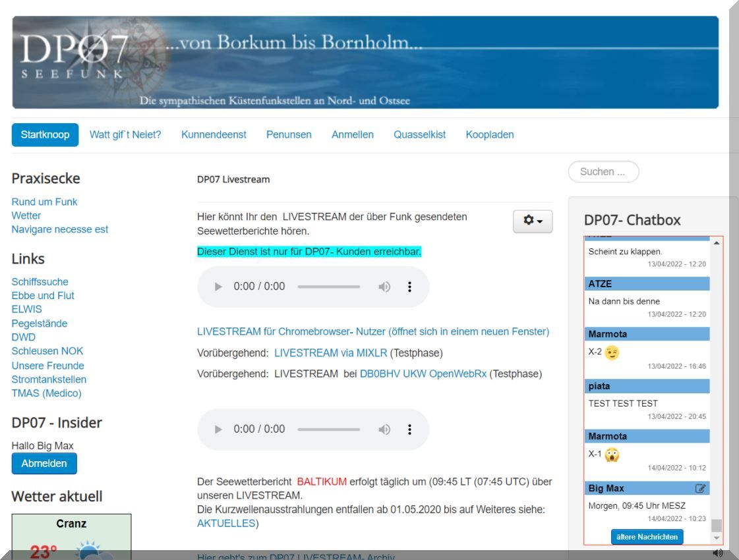Open the gear settings dropdown
The width and height of the screenshot is (739, 560).
tap(533, 221)
